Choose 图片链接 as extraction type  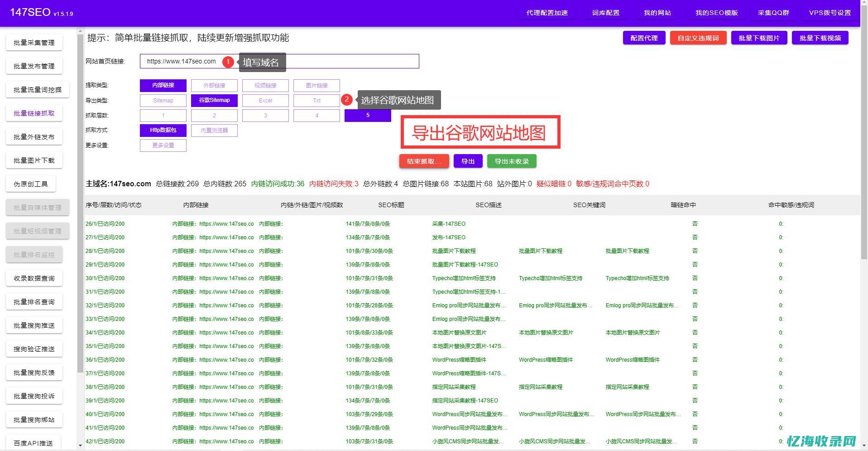point(317,85)
